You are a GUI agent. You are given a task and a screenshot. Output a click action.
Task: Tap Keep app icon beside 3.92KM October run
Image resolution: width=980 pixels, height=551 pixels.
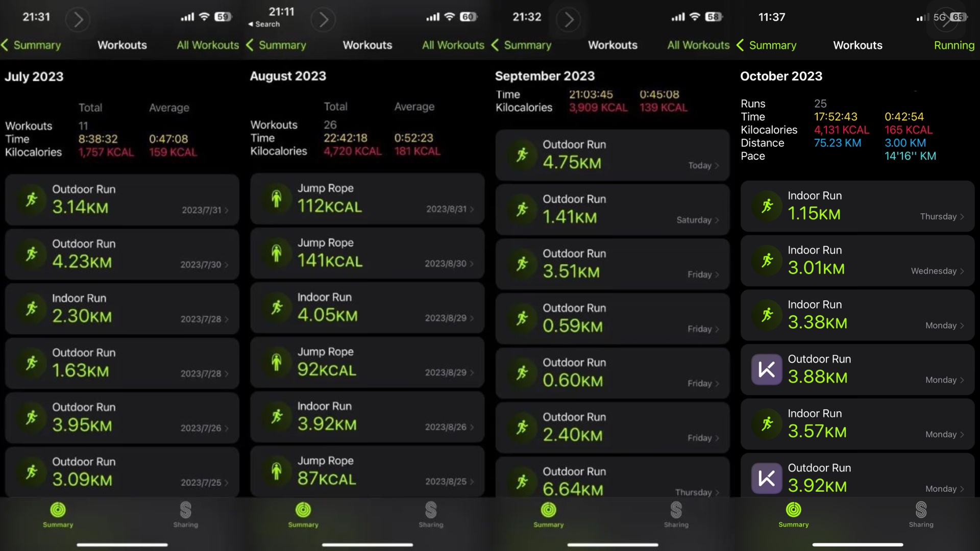coord(766,478)
